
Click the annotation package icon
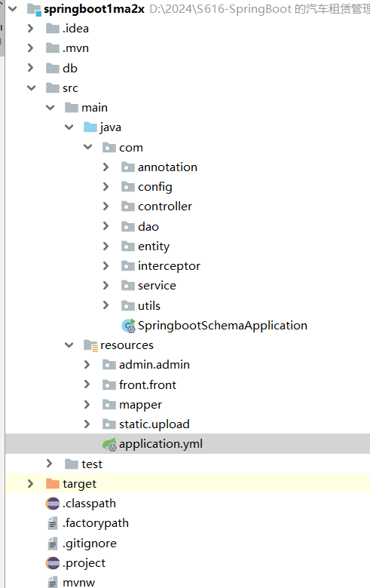coord(128,167)
